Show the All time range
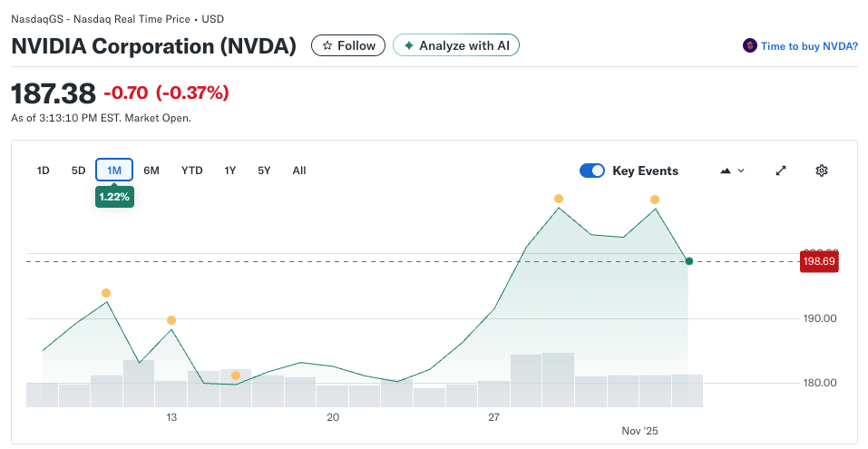The image size is (868, 449). tap(299, 171)
